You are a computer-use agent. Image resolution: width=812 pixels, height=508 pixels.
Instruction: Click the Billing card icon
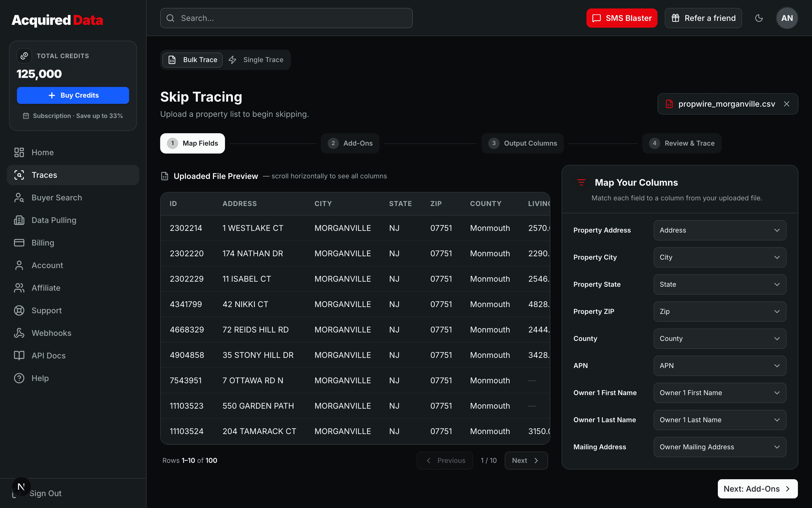pos(19,243)
